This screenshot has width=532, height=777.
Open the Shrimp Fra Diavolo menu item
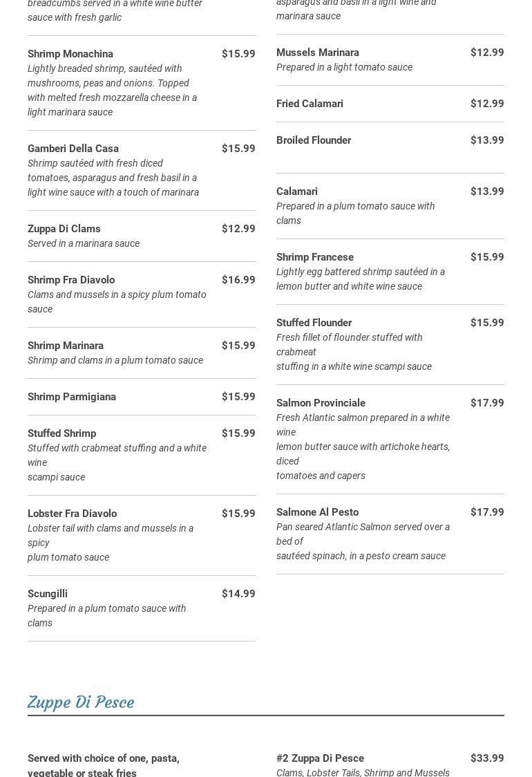tap(71, 280)
